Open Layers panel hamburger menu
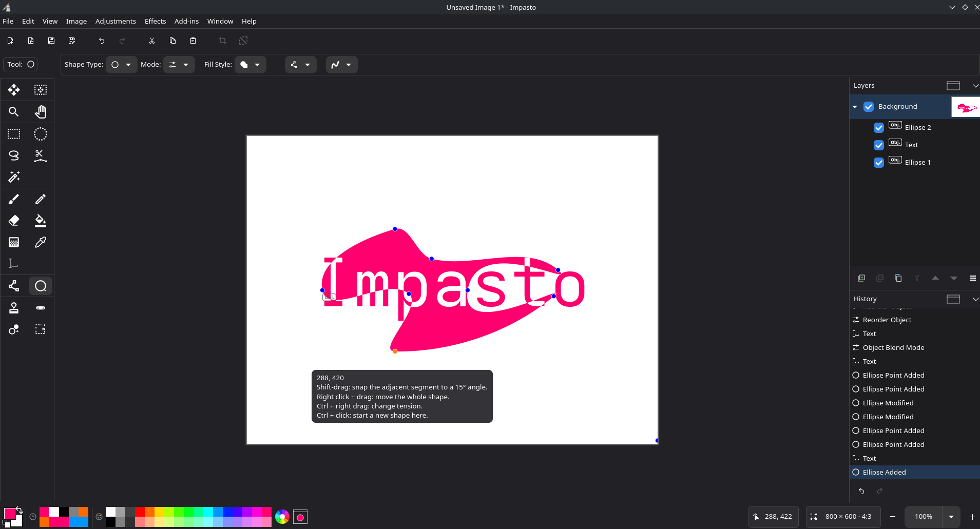This screenshot has height=529, width=980. [x=972, y=278]
